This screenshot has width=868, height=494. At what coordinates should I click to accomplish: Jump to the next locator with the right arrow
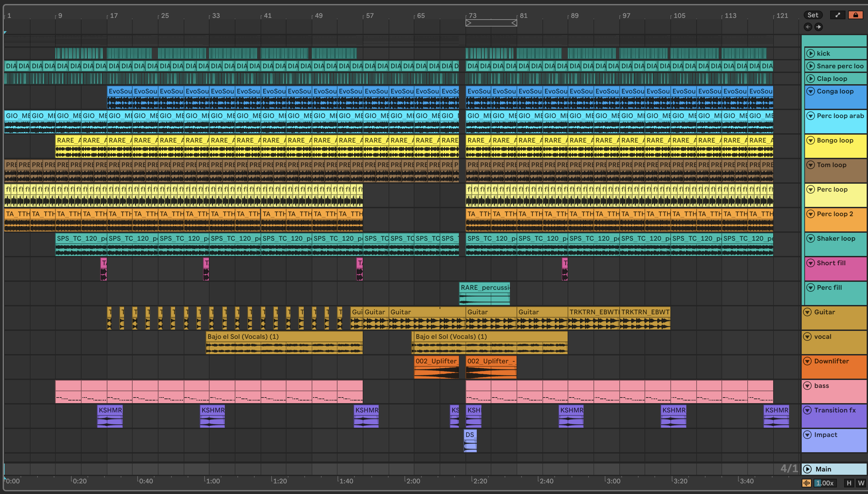coord(819,27)
